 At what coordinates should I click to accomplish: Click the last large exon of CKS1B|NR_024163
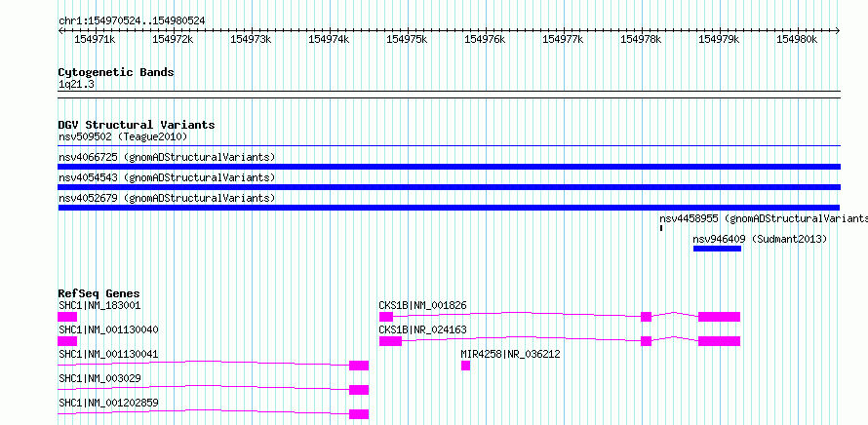click(x=719, y=341)
